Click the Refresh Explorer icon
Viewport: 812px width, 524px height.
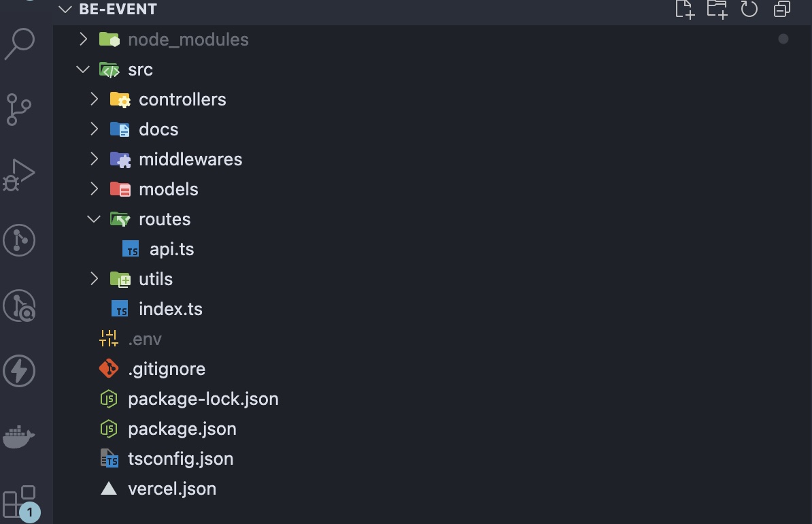[x=749, y=10]
